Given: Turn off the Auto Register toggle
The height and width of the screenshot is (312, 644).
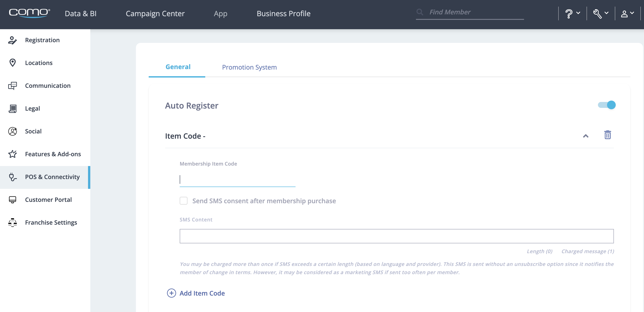Looking at the screenshot, I should (607, 105).
